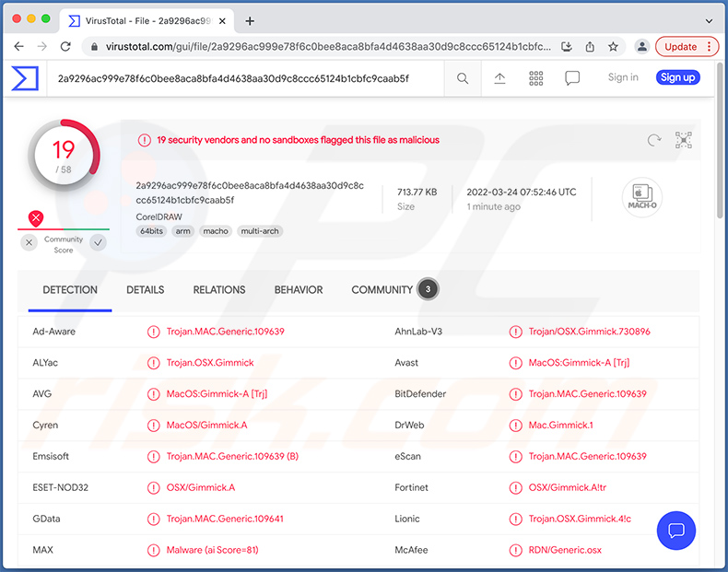Screen dimensions: 728x572
Task: Click the arm tag
Action: click(183, 231)
